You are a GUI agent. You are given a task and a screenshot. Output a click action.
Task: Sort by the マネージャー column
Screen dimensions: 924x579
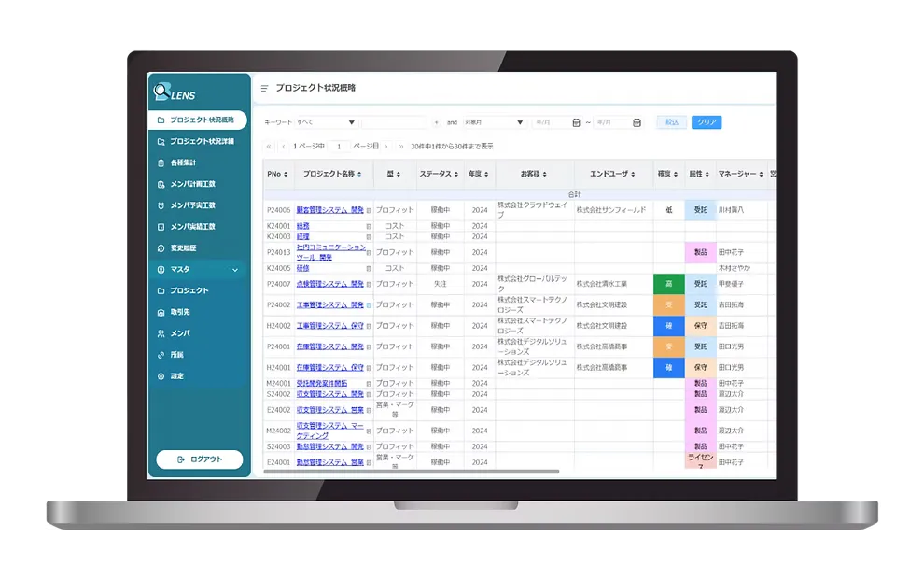(740, 174)
